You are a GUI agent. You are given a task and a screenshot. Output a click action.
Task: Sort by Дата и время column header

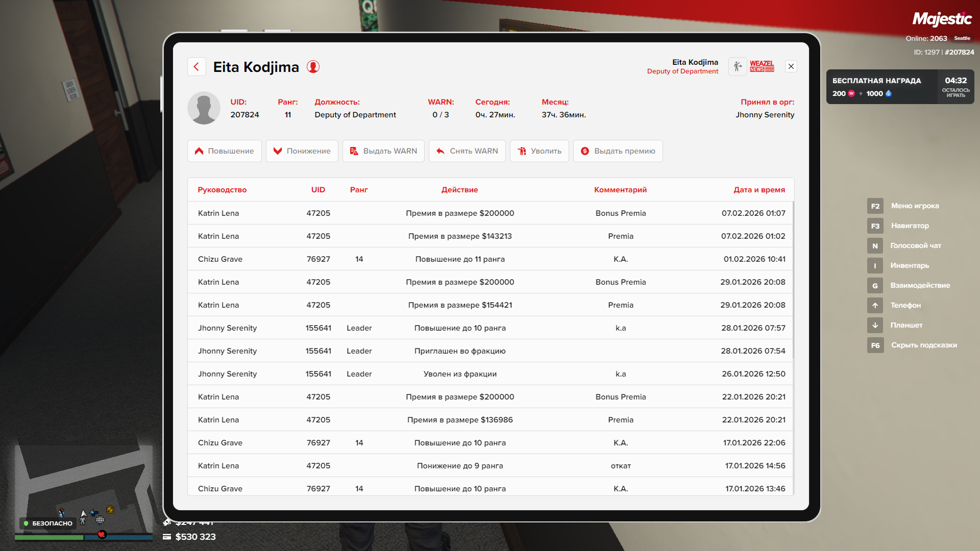click(x=758, y=190)
